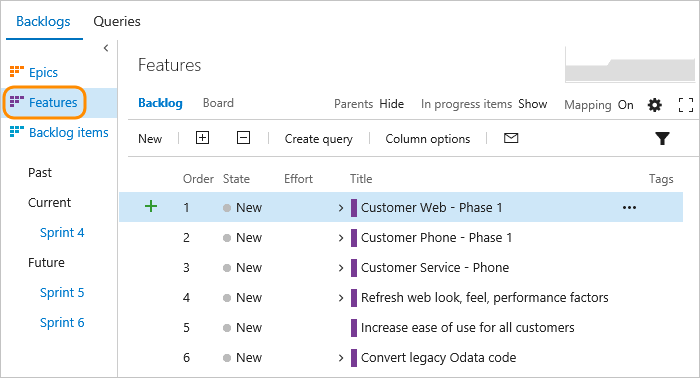700x378 pixels.
Task: Enter full screen mode icon
Action: 686,105
